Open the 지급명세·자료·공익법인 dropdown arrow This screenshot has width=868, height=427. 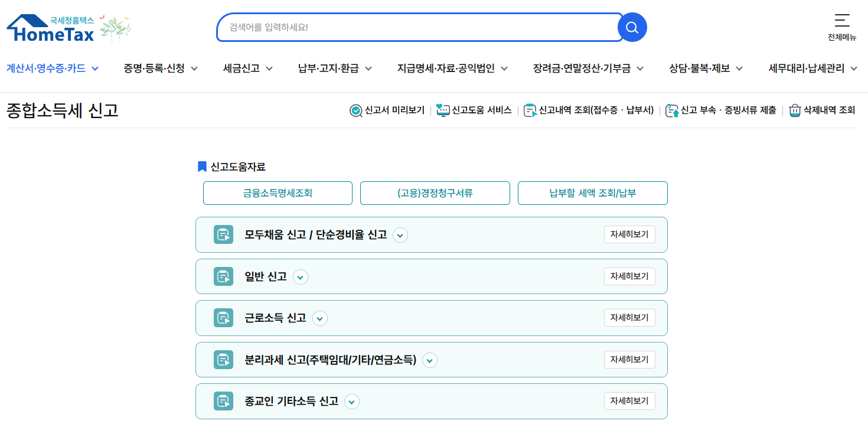click(504, 69)
